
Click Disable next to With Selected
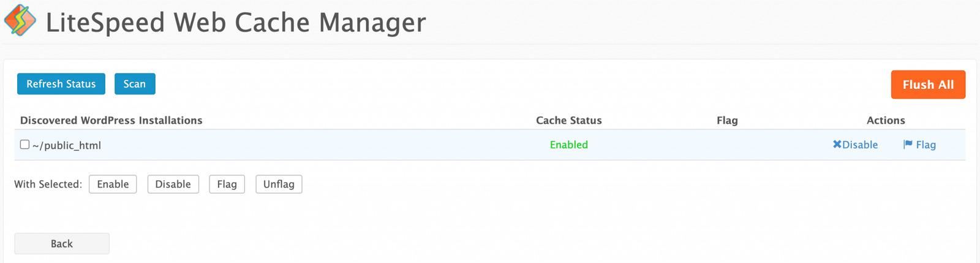tap(173, 184)
